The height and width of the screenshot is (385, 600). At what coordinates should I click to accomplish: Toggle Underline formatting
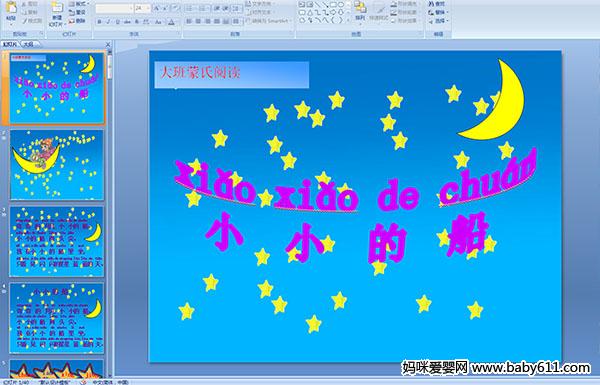pyautogui.click(x=117, y=22)
